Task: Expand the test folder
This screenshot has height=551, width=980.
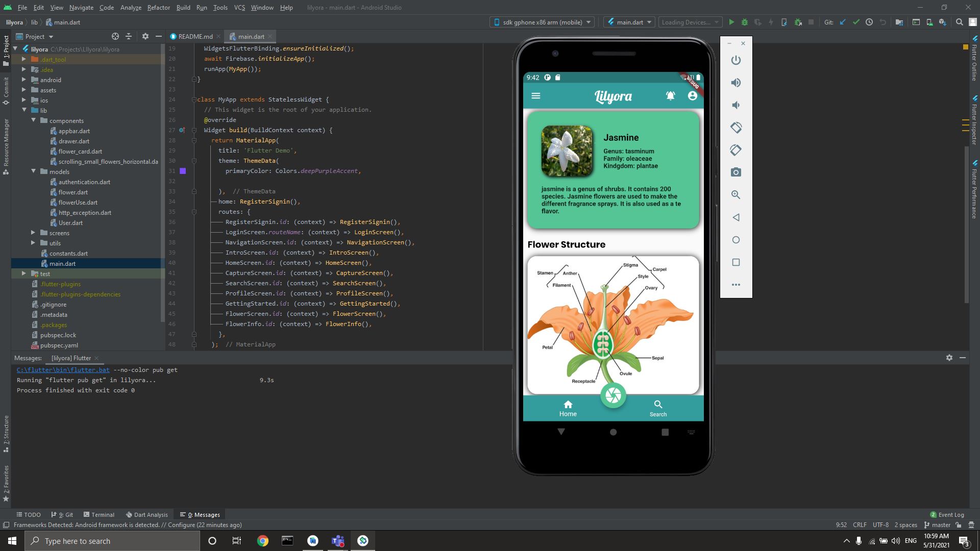Action: 23,273
